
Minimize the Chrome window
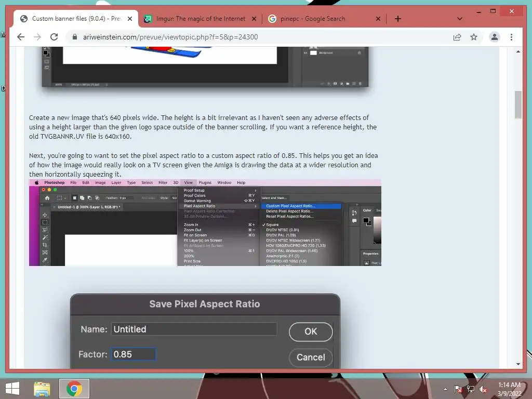click(478, 11)
